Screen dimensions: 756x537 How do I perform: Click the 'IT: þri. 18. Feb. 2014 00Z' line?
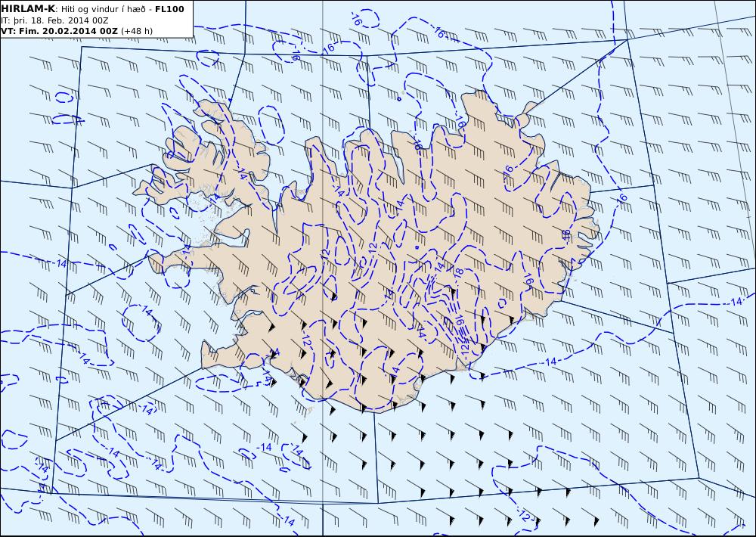coord(54,20)
